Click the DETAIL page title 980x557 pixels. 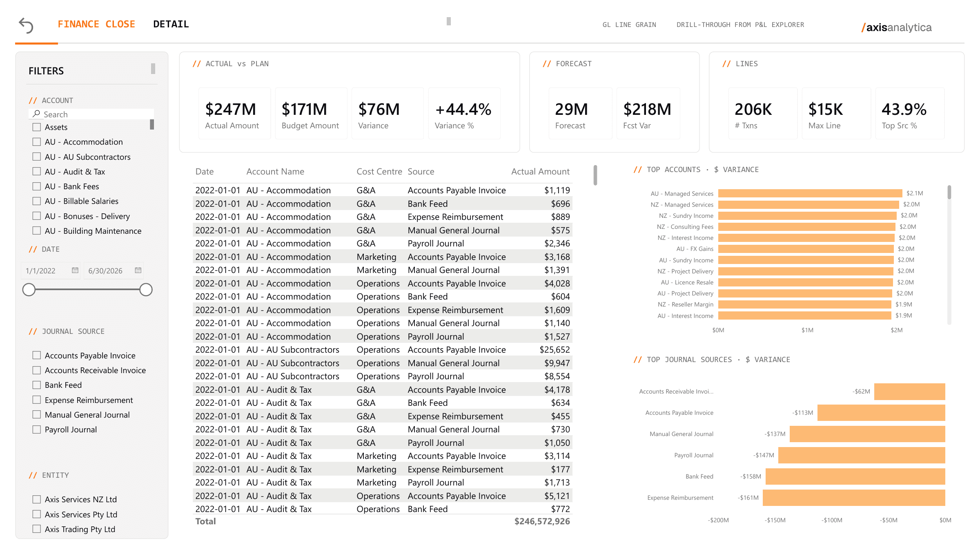click(x=171, y=24)
